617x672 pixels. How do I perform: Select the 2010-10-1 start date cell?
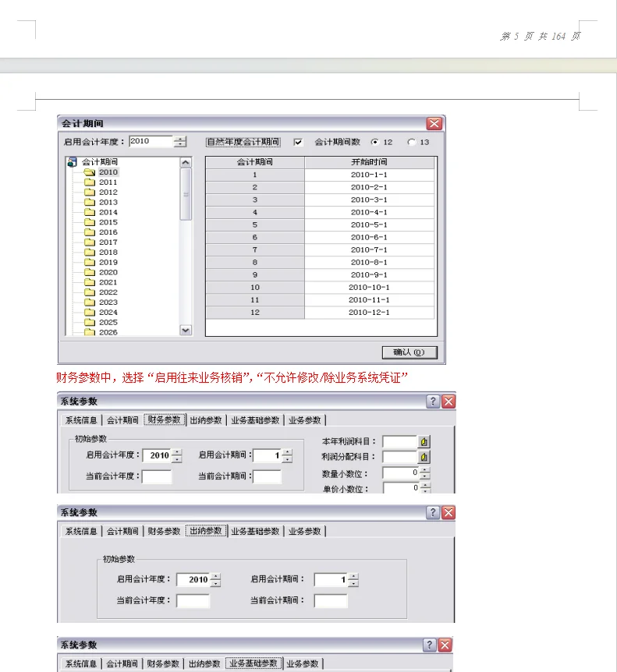point(369,288)
